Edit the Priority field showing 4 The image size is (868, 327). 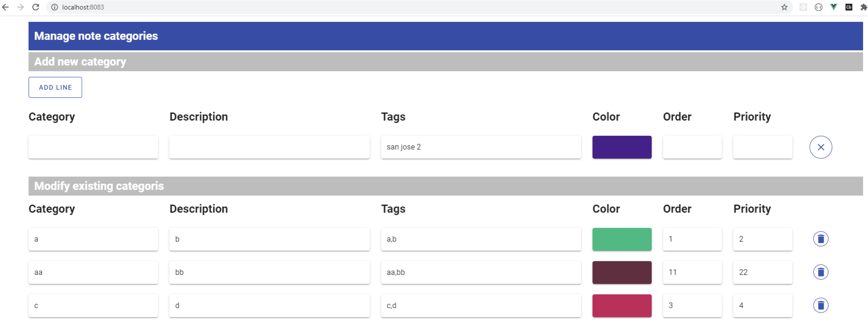tap(763, 305)
